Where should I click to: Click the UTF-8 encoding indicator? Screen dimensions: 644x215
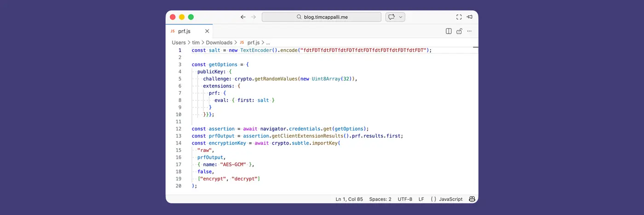pyautogui.click(x=405, y=199)
